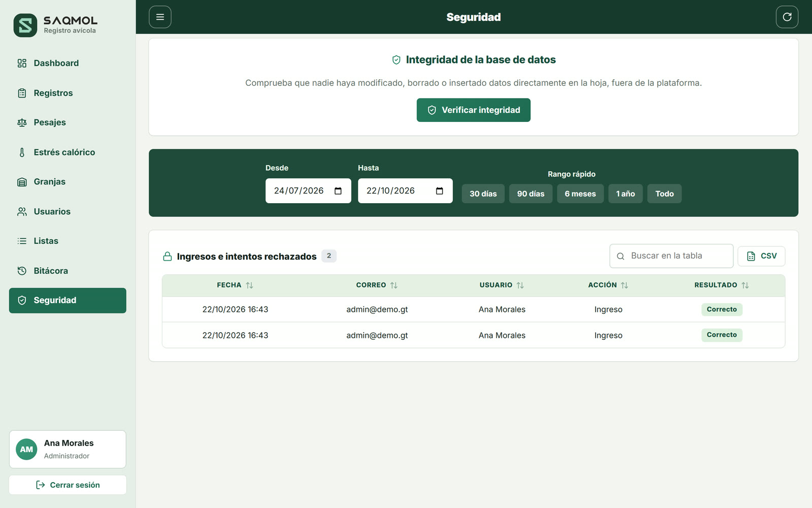Viewport: 812px width, 508px height.
Task: Apply the 90 días quick range
Action: [x=531, y=194]
